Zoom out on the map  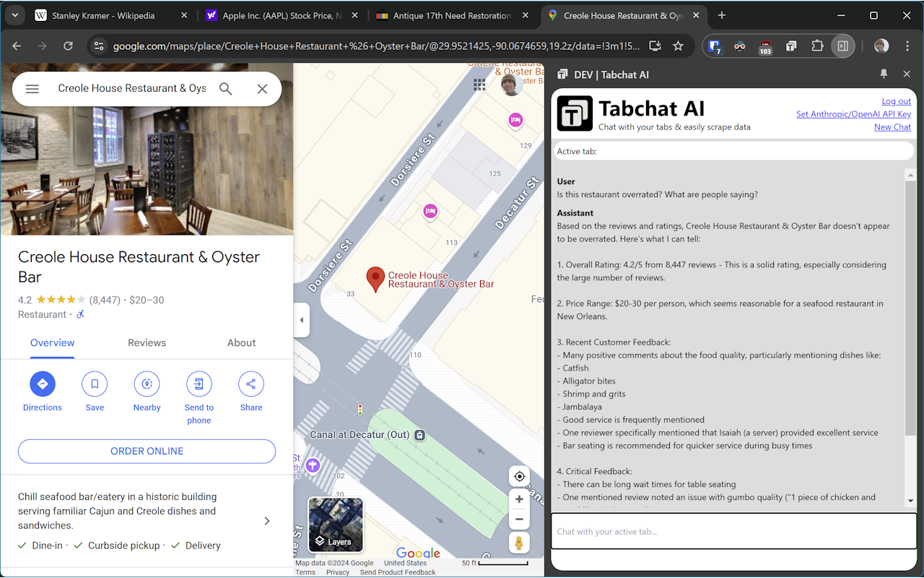[x=519, y=519]
